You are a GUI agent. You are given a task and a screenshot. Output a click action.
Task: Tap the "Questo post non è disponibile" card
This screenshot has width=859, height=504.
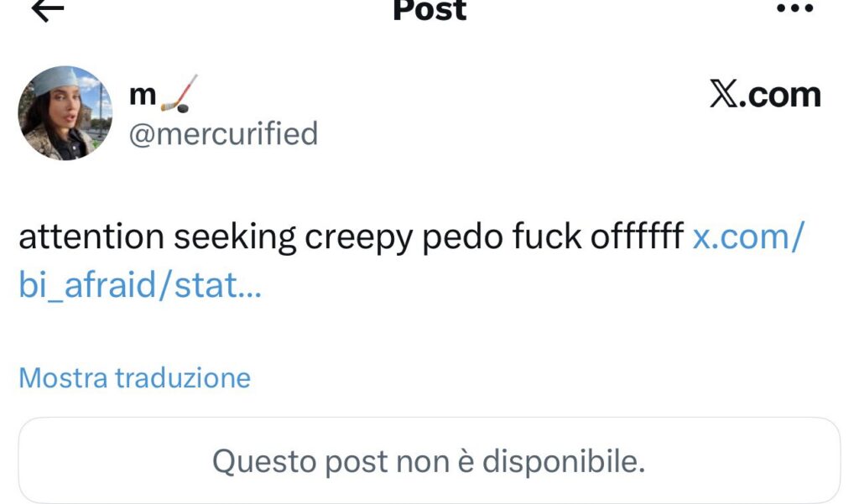(429, 460)
